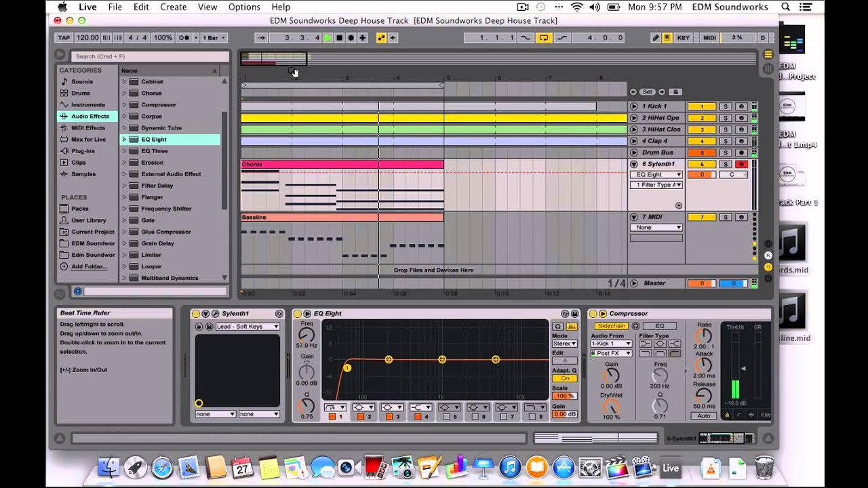Image resolution: width=868 pixels, height=488 pixels.
Task: Open the macOS Spotlight search icon
Action: point(785,7)
